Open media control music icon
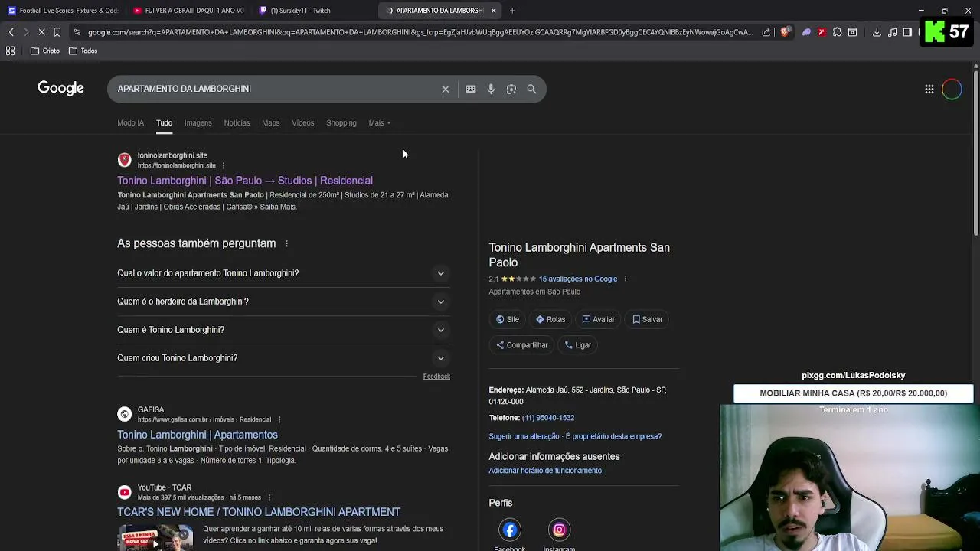 tap(892, 32)
